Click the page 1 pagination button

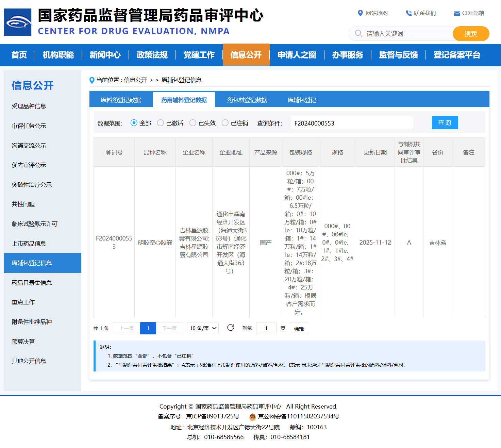pos(148,328)
